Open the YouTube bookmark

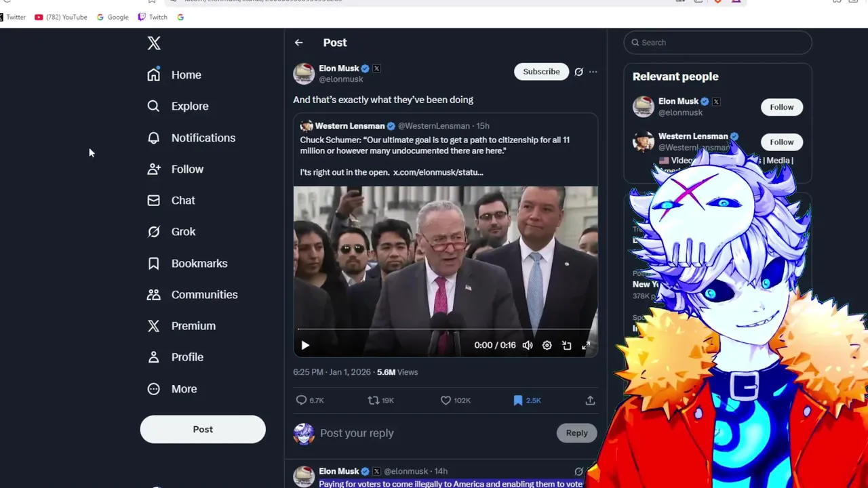tap(61, 17)
